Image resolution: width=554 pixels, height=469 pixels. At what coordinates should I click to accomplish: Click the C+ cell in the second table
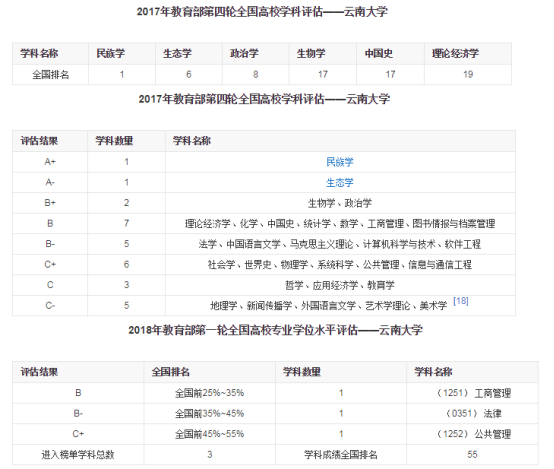pyautogui.click(x=50, y=264)
